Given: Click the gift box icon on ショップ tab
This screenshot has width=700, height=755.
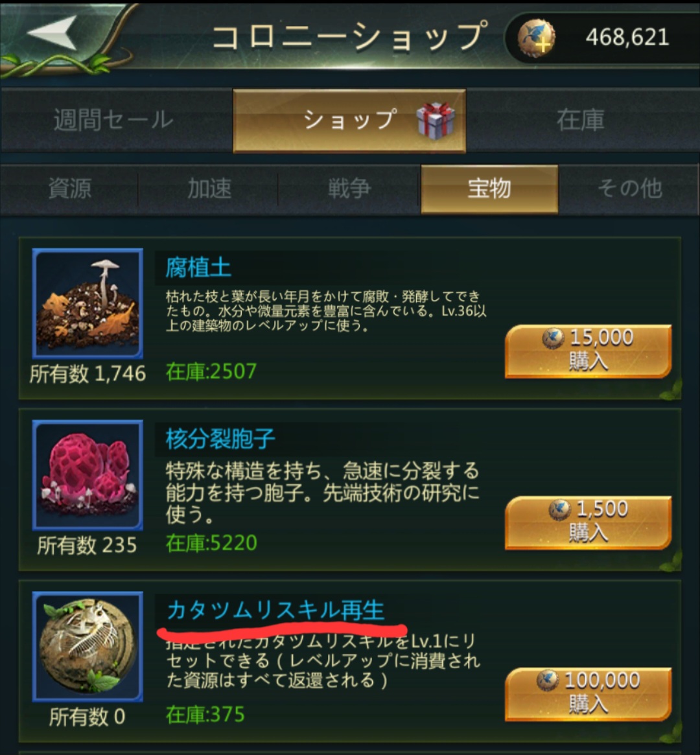Looking at the screenshot, I should 435,121.
